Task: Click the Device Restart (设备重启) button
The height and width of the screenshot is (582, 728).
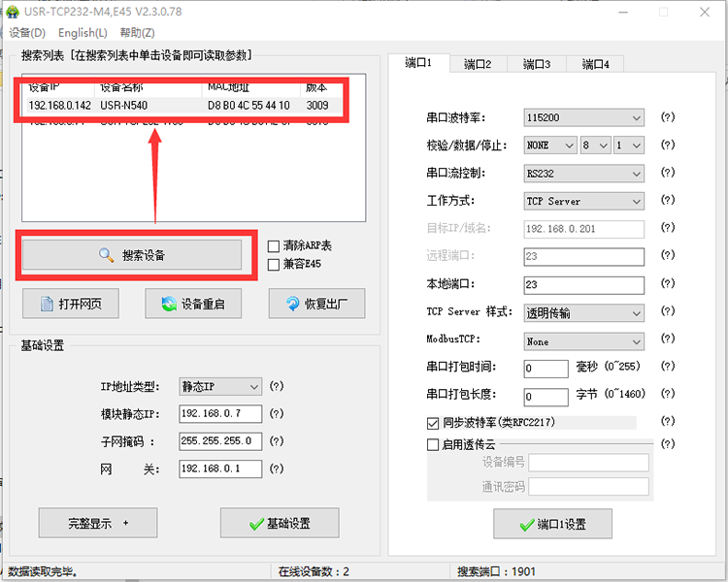Action: [x=193, y=304]
